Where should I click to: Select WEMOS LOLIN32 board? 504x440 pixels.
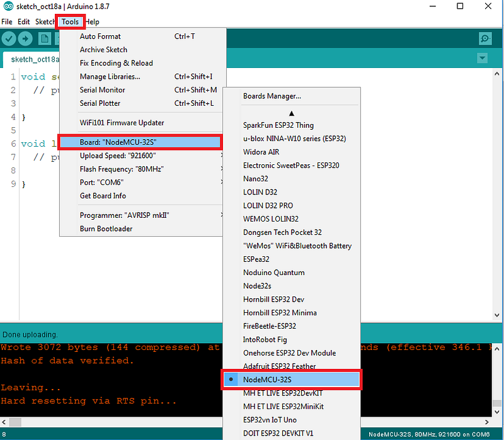coord(292,219)
